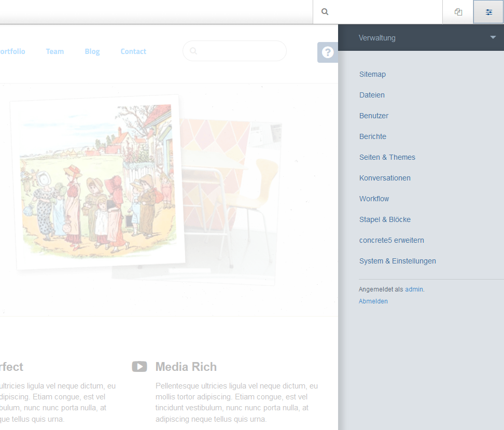This screenshot has width=504, height=430.
Task: Open the pages panel icon in the toolbar
Action: click(458, 12)
